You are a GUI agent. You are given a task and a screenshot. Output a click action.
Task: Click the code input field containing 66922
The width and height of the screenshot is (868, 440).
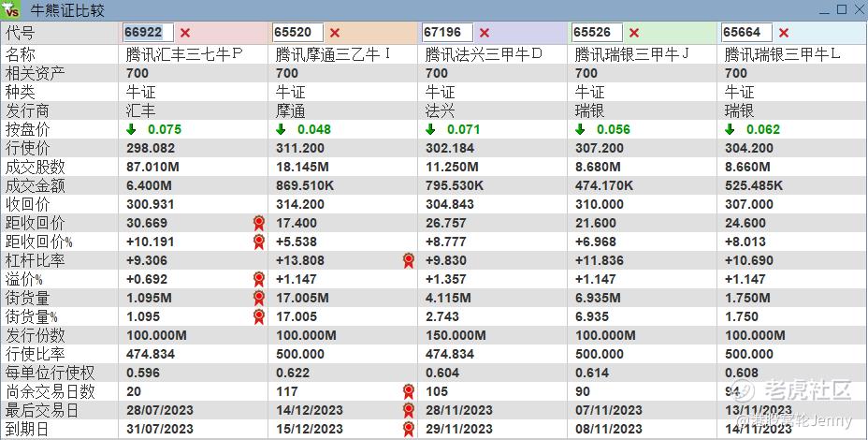[149, 32]
